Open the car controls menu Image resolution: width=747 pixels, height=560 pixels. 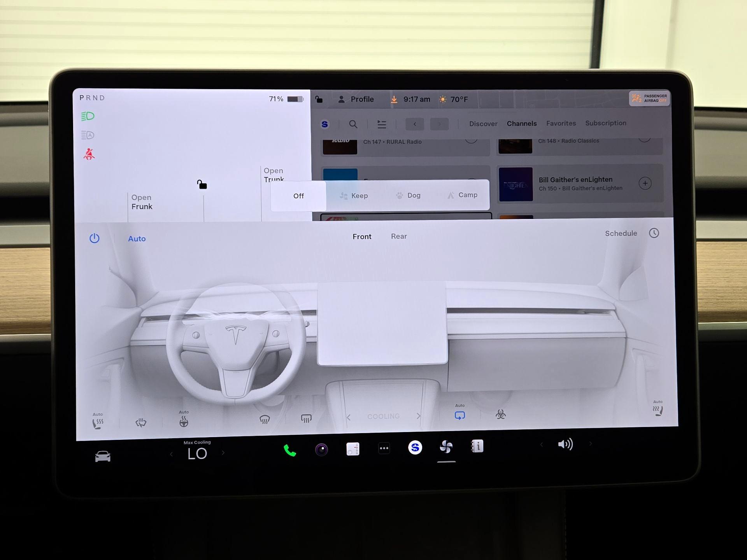click(103, 456)
